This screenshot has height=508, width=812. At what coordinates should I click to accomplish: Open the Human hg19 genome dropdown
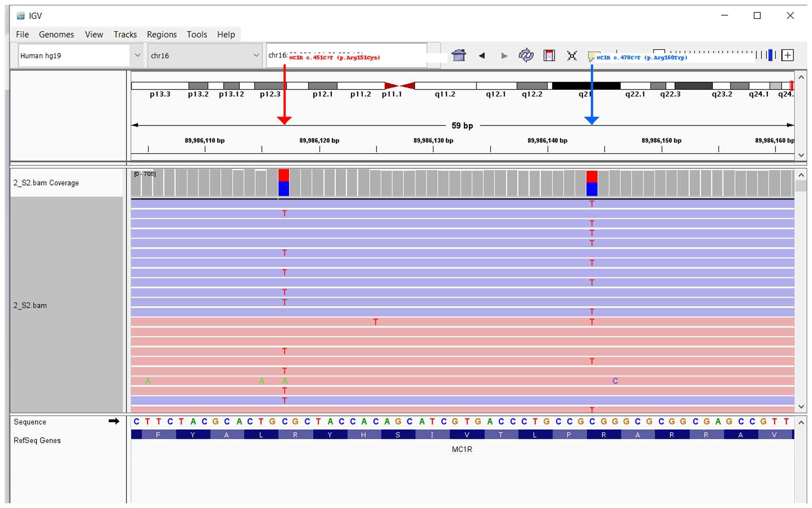pos(137,55)
